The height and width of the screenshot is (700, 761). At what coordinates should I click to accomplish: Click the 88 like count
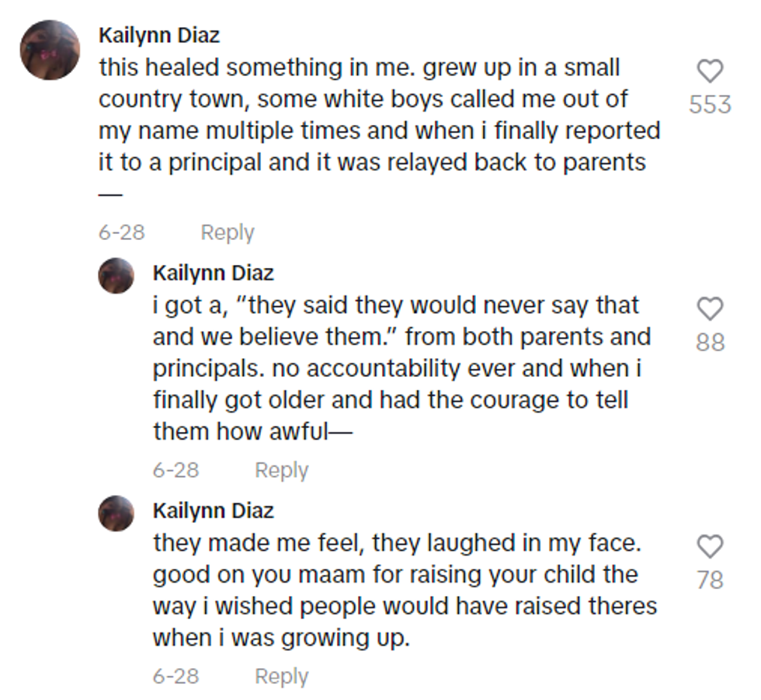[x=710, y=342]
